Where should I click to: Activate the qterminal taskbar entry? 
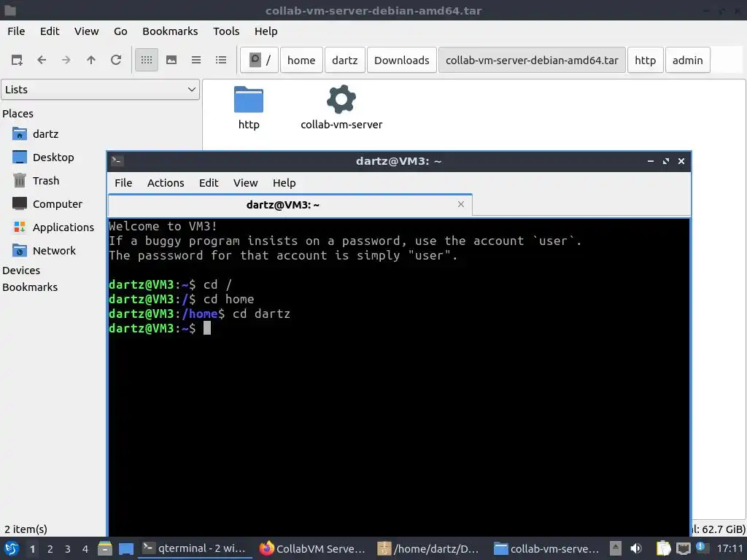194,548
